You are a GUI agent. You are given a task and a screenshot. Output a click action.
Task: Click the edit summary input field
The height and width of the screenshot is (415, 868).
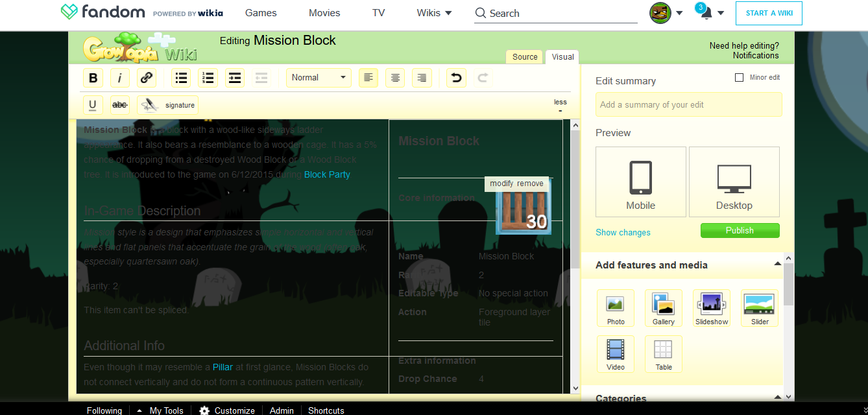(x=688, y=104)
